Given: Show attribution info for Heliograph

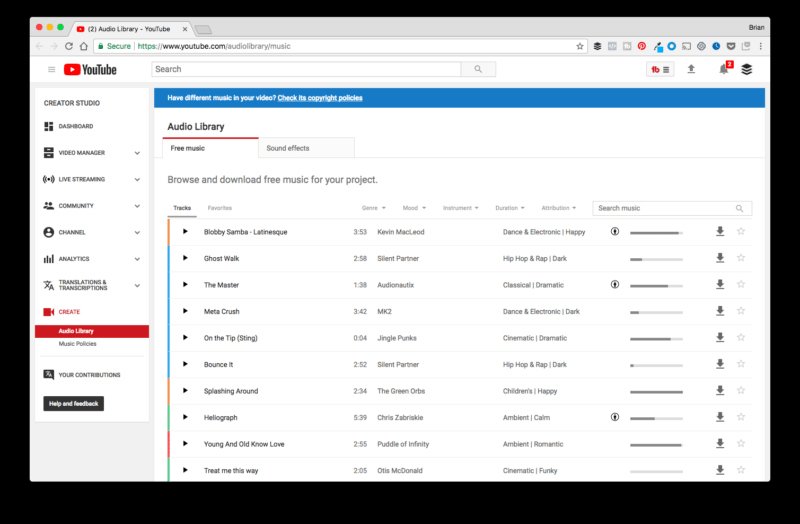Looking at the screenshot, I should [x=615, y=417].
